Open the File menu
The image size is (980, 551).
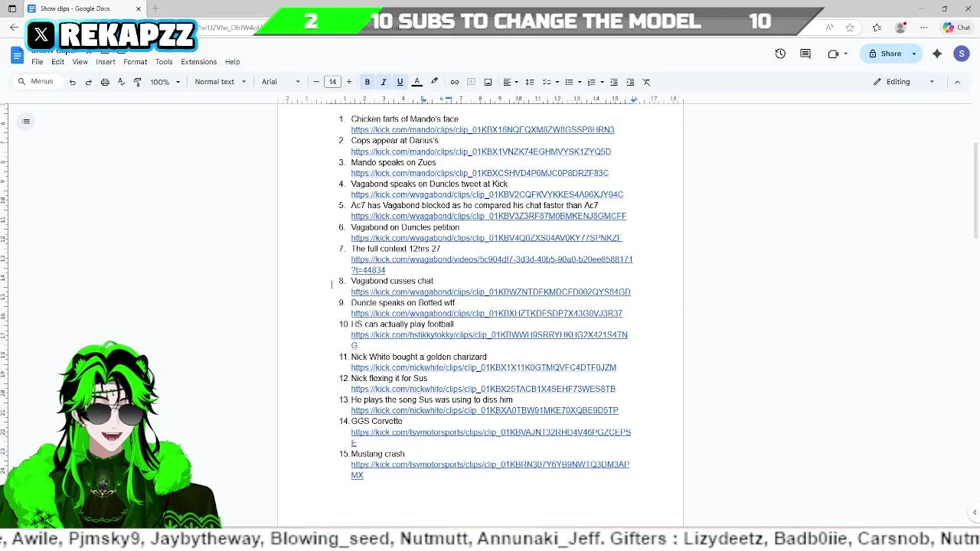tap(37, 62)
